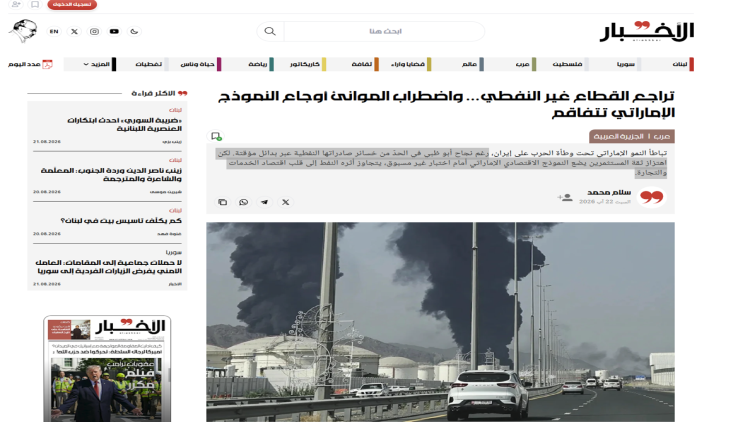Open the عرب section in the navigation bar
This screenshot has width=733, height=422.
click(523, 64)
